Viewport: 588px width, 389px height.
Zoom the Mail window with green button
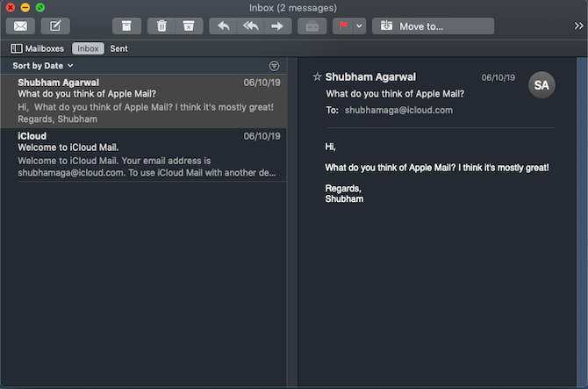pyautogui.click(x=40, y=7)
